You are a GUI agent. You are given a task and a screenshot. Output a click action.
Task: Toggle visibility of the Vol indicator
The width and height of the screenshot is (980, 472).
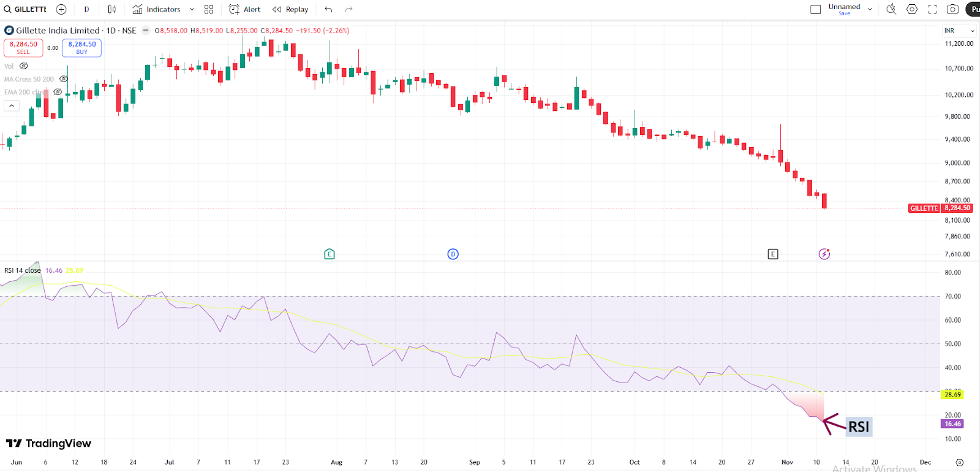click(24, 66)
